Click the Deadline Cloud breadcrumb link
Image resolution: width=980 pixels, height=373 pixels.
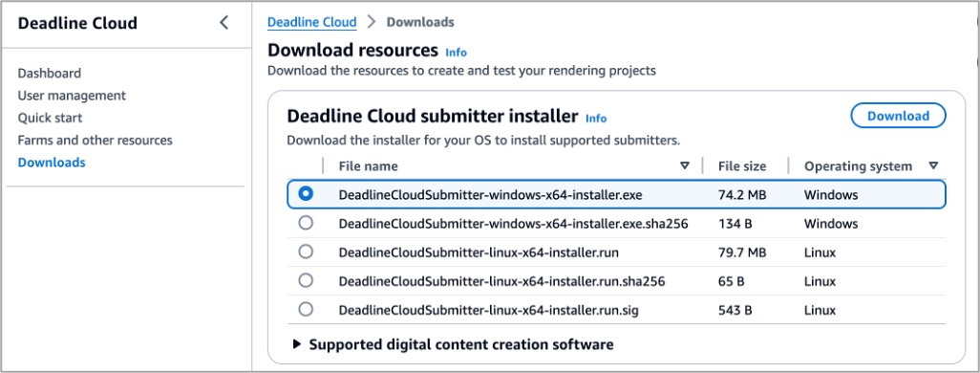(312, 22)
